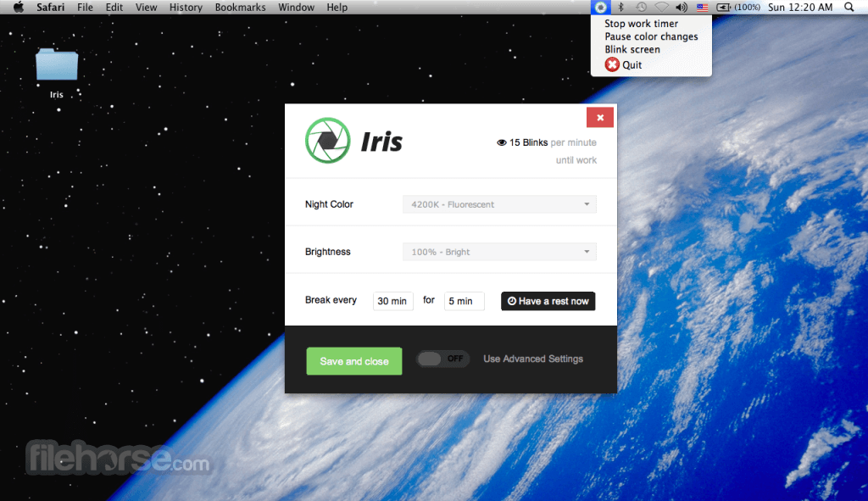
Task: Click the Night Color dropdown arrow
Action: pyautogui.click(x=587, y=204)
